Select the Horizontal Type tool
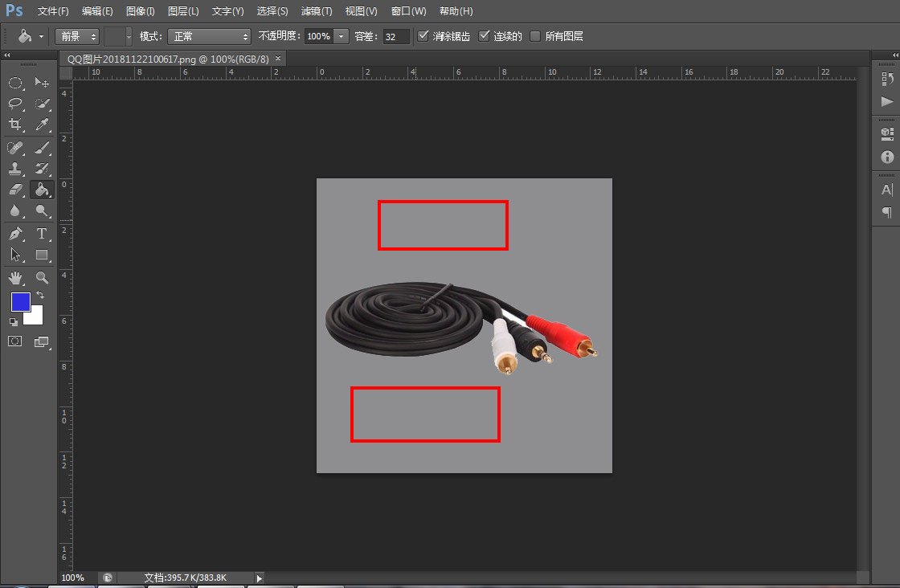The width and height of the screenshot is (900, 588). pos(42,234)
